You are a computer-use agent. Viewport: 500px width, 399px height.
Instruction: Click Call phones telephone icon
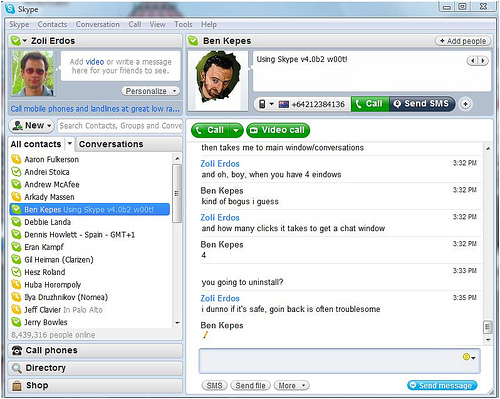click(17, 351)
